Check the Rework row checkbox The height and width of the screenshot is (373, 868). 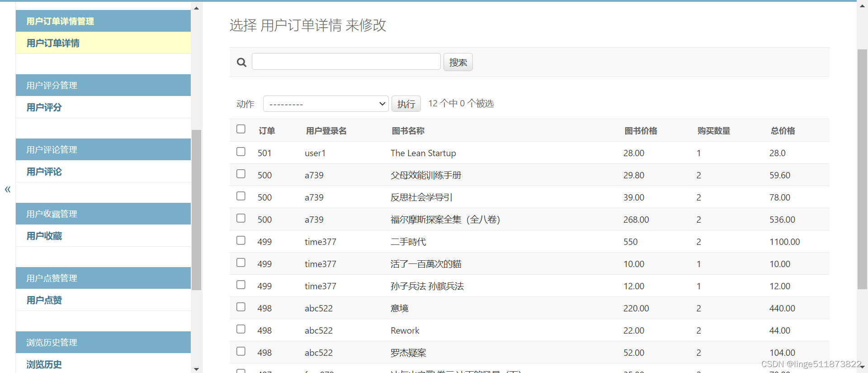click(241, 329)
